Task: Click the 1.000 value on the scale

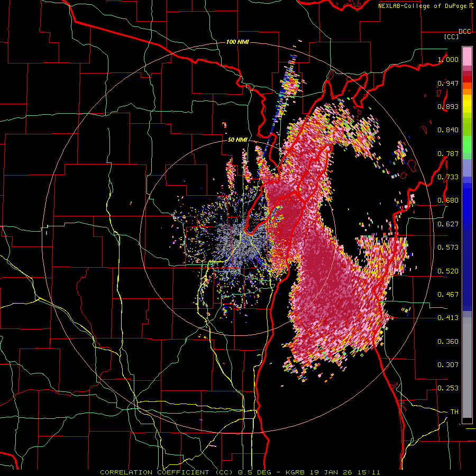Action: 448,59
